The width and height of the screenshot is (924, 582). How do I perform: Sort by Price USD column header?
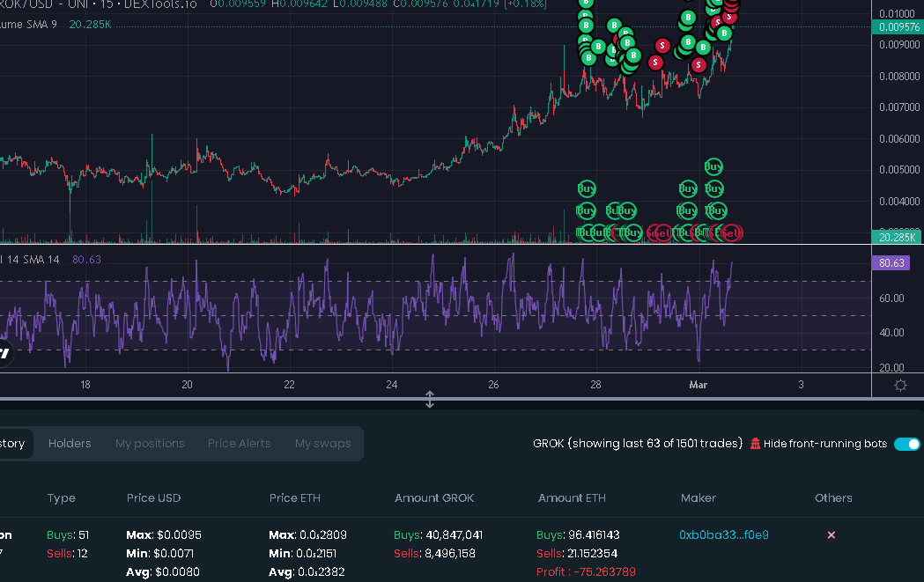tap(153, 497)
